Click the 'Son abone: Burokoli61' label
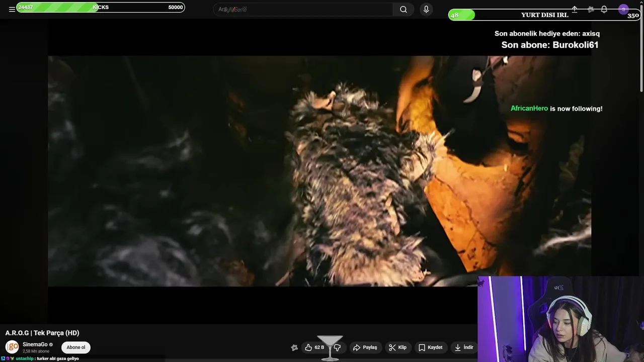The image size is (644, 362). (x=550, y=45)
